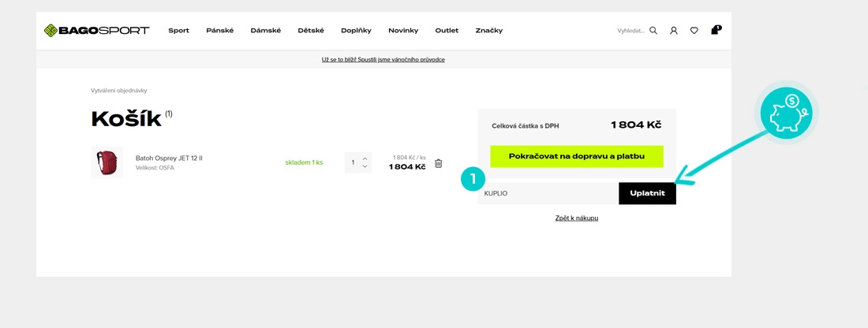Open the Osprey backpack thumbnail

[107, 162]
